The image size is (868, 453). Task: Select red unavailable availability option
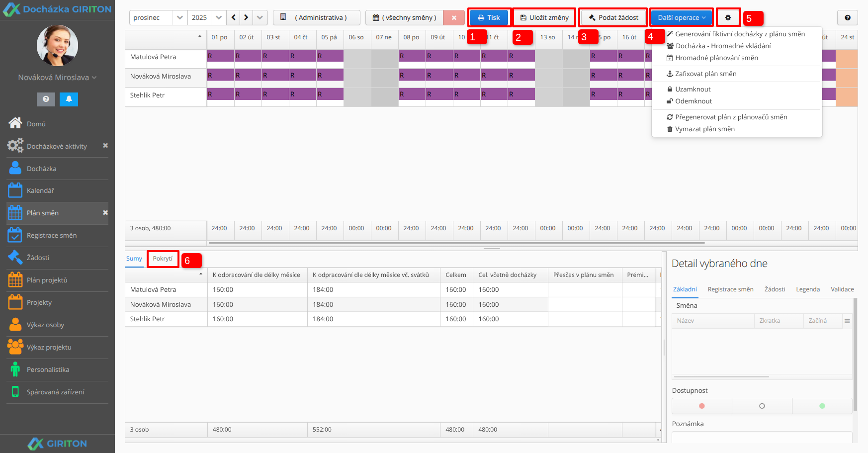tap(701, 406)
